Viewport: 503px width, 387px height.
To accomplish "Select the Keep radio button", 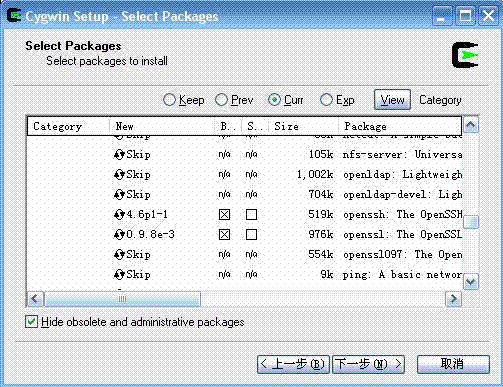I will [x=169, y=100].
